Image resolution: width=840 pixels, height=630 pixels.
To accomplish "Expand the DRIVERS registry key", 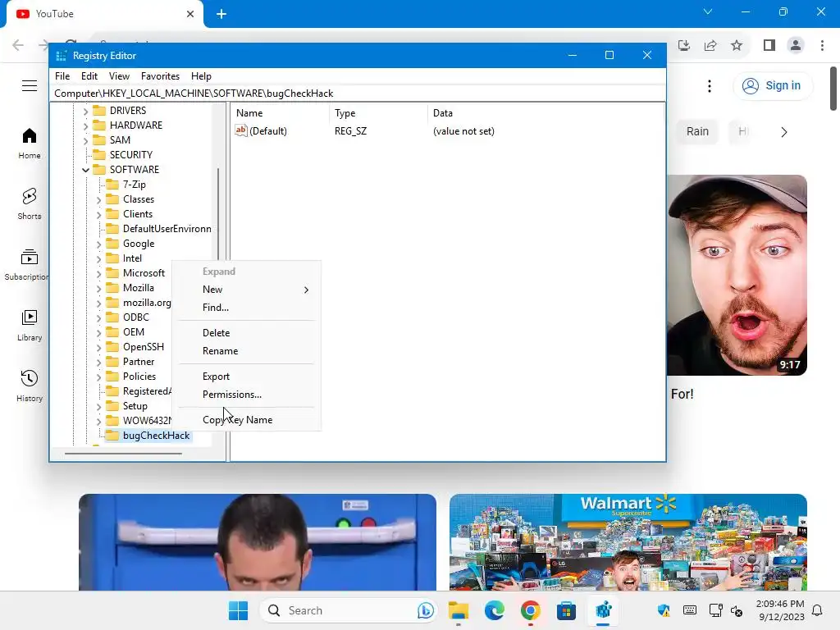I will click(x=85, y=111).
